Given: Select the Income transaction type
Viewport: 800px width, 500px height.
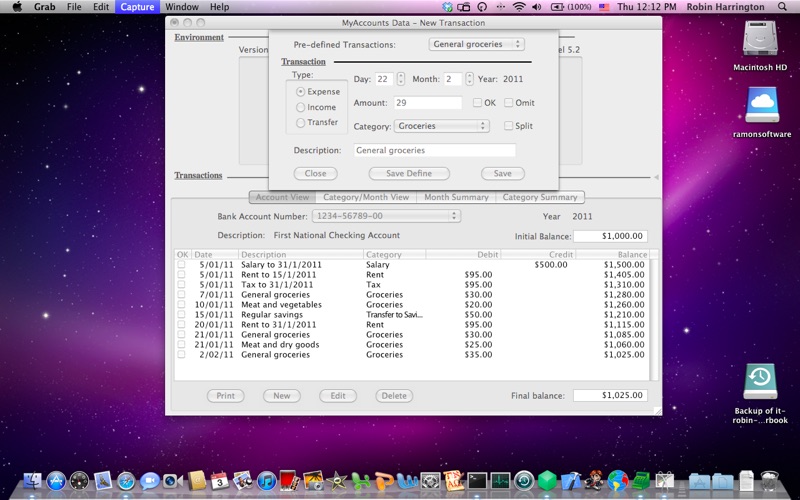Looking at the screenshot, I should (301, 107).
